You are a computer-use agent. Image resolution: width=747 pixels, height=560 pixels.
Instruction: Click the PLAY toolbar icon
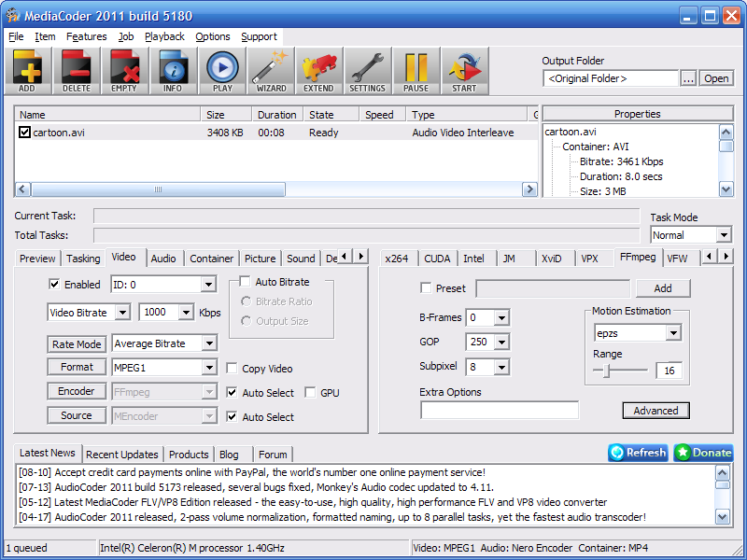[x=222, y=71]
